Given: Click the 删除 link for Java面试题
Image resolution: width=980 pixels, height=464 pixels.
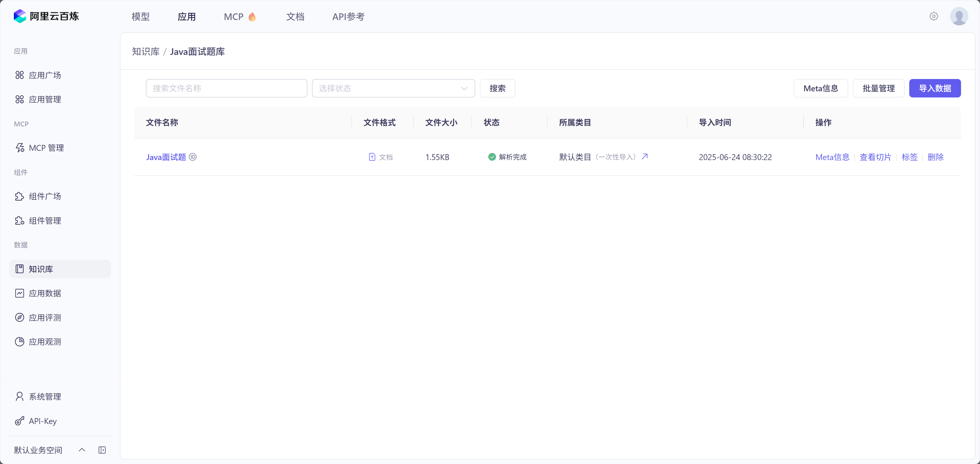Looking at the screenshot, I should point(935,157).
